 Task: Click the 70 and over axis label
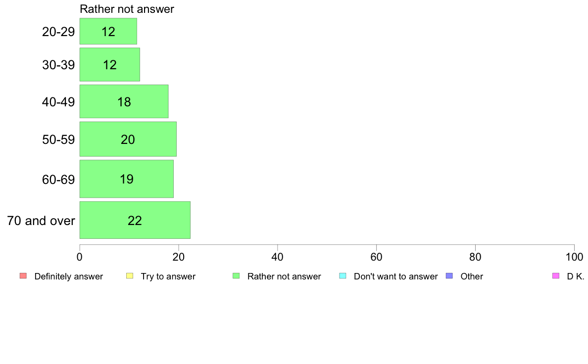[41, 221]
